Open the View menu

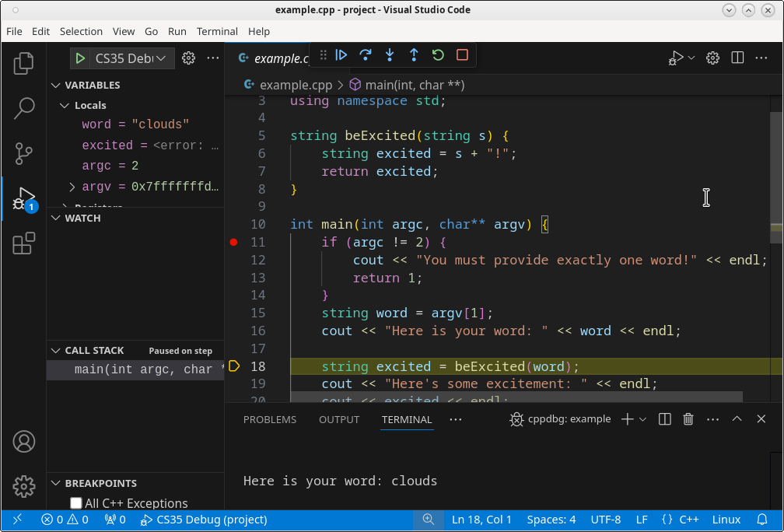[124, 31]
